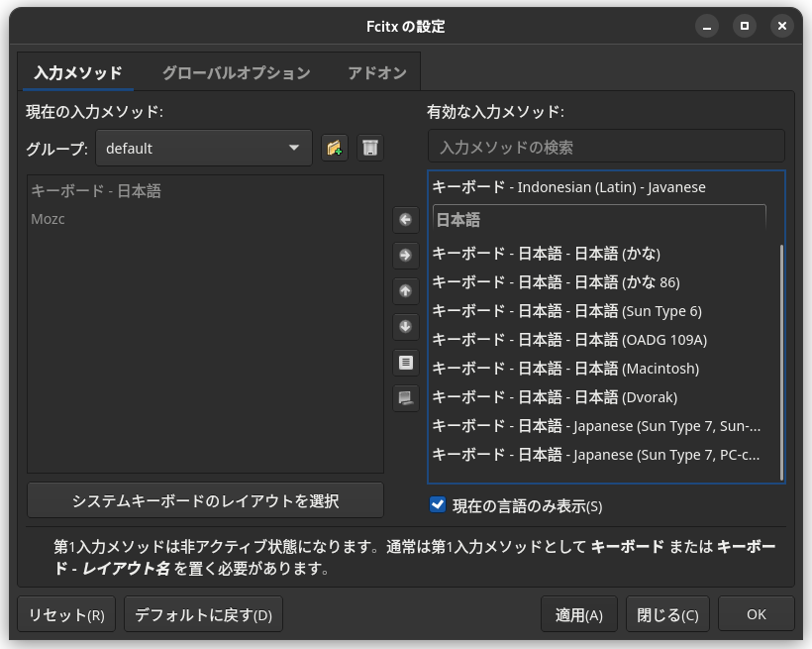Click the add group folder icon
Image resolution: width=812 pixels, height=649 pixels.
coord(335,149)
